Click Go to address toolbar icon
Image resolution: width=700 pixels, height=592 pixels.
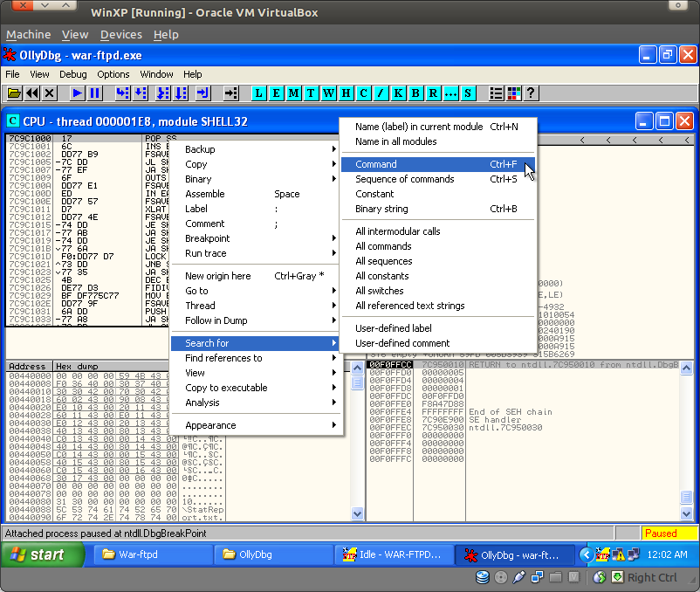pyautogui.click(x=231, y=93)
